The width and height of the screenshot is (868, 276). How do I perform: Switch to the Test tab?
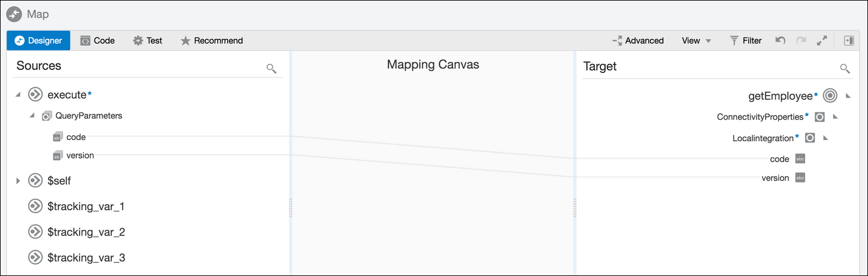[x=147, y=41]
